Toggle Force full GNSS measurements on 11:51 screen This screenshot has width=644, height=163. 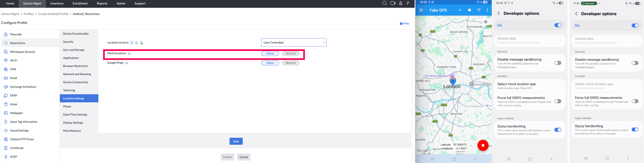[635, 101]
